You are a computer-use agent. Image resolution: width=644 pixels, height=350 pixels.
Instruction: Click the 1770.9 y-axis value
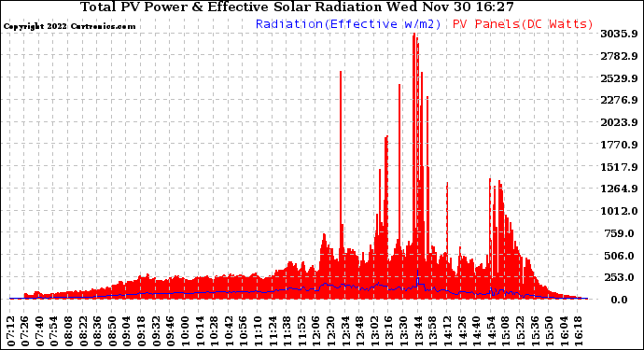(x=619, y=145)
